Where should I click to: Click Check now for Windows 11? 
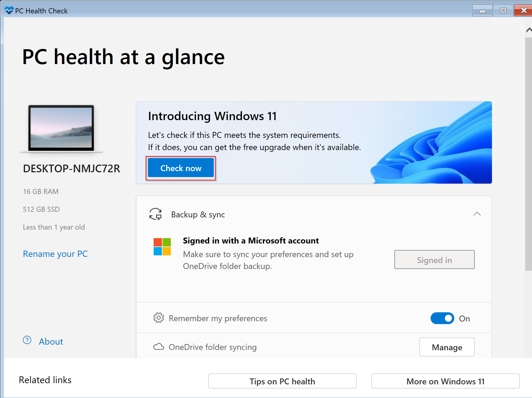[x=181, y=168]
